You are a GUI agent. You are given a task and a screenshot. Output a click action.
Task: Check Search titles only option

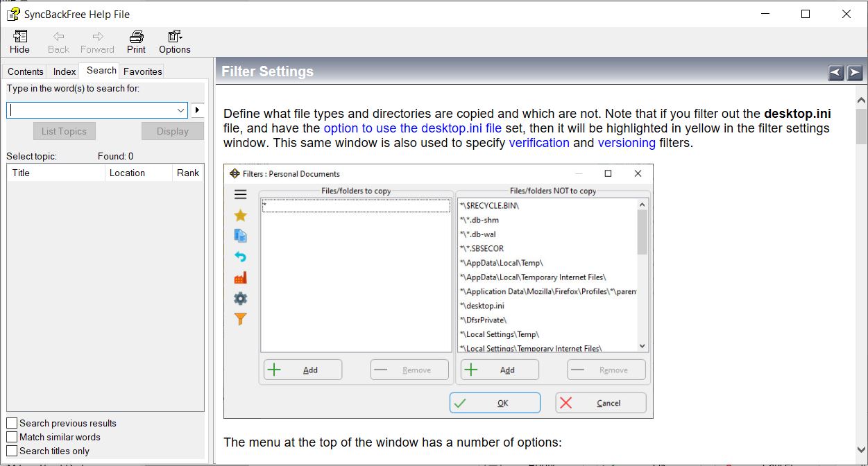pos(12,451)
